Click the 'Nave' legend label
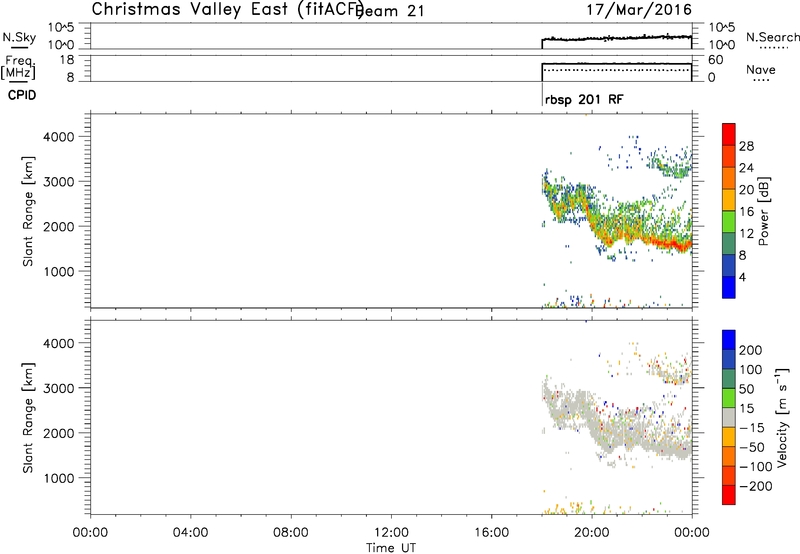Viewport: 800px width, 554px height. (761, 70)
